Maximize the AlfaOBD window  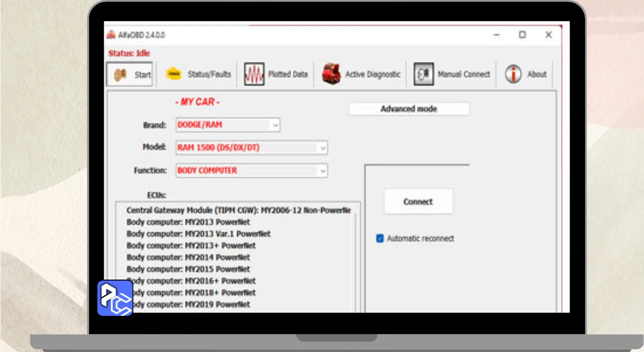[x=523, y=35]
